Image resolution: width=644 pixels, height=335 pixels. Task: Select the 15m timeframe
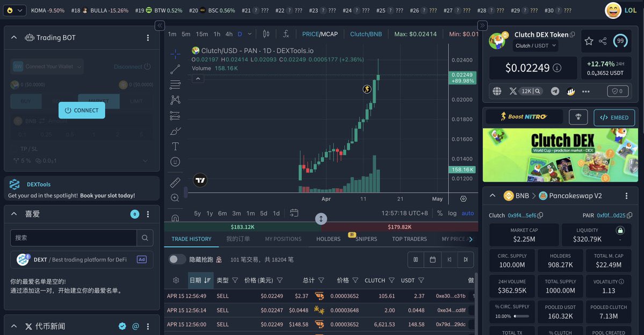(201, 34)
